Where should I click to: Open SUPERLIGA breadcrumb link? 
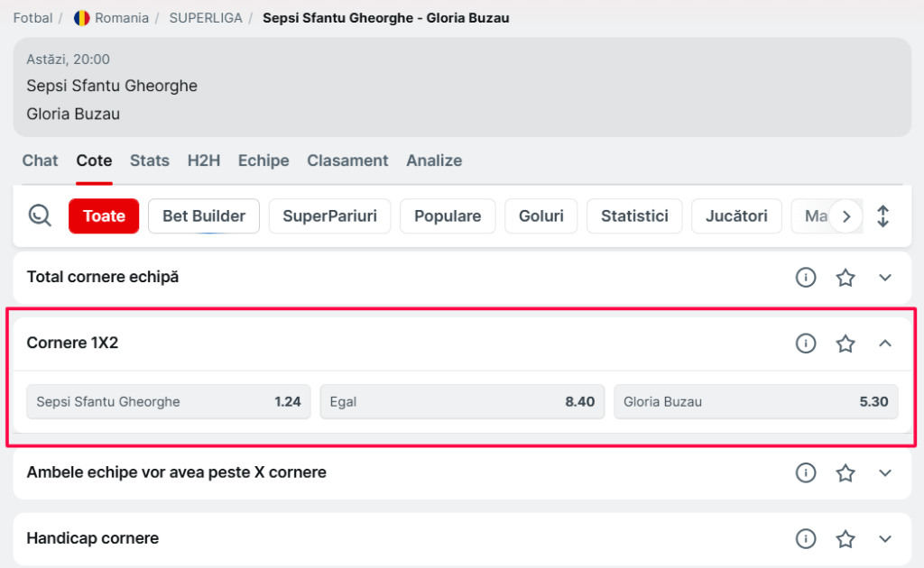(x=206, y=18)
